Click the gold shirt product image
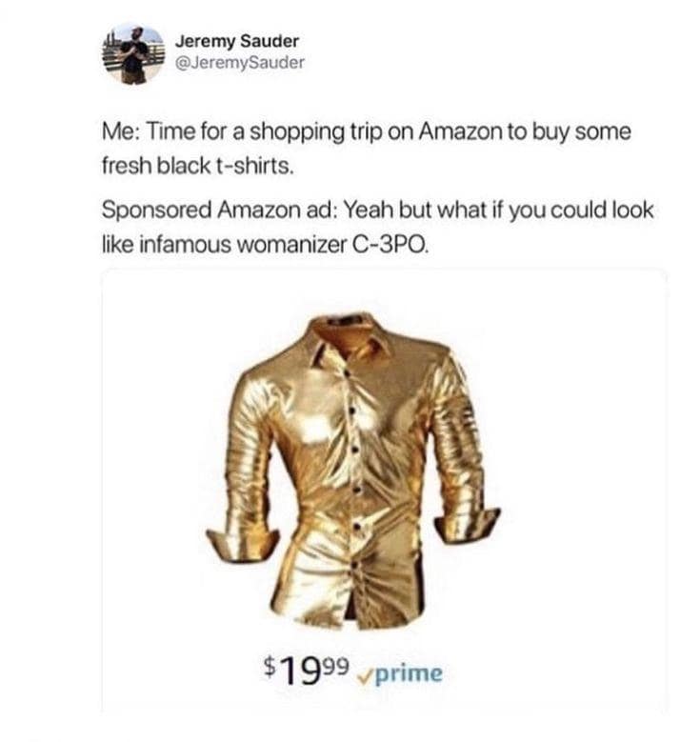 pyautogui.click(x=353, y=471)
